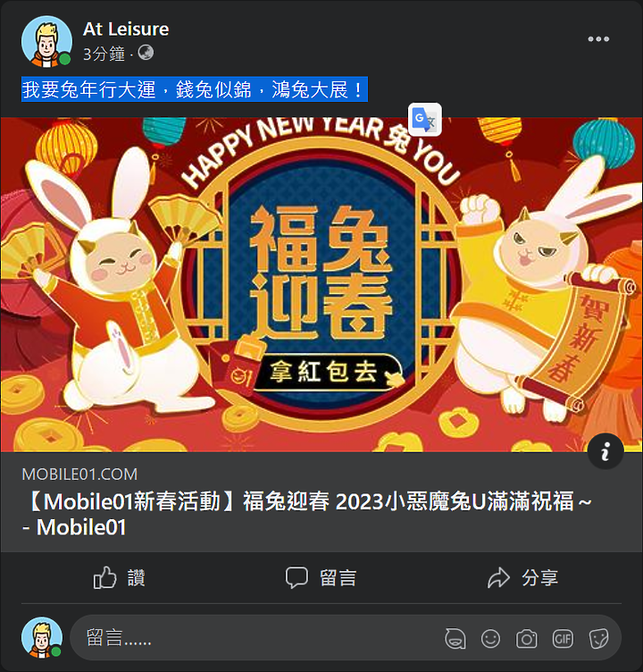643x672 pixels.
Task: Click the At Leisure profile avatar
Action: 46,41
